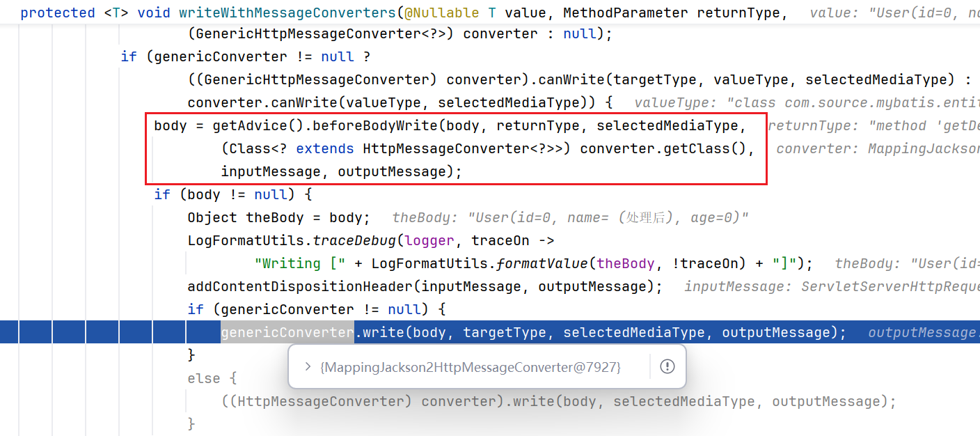Viewport: 980px width, 436px height.
Task: Click the theBody inlay hint with 处理后
Action: [x=570, y=217]
